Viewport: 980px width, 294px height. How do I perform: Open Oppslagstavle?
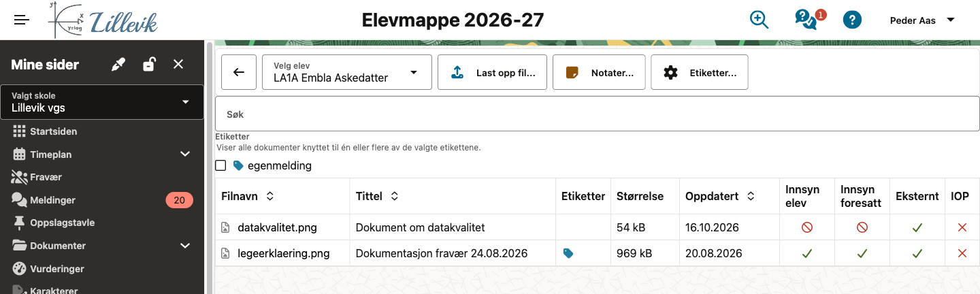click(62, 223)
